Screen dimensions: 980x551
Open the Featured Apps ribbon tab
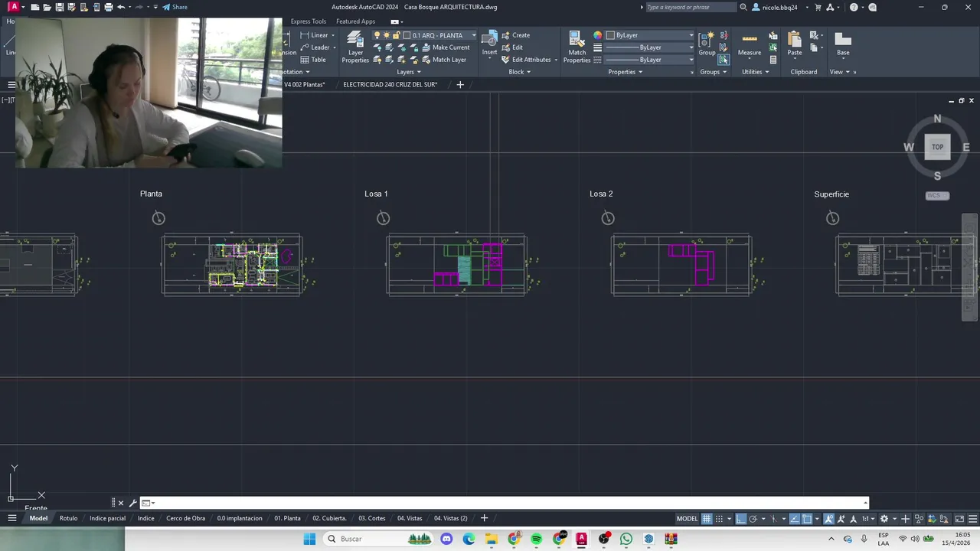pos(355,21)
